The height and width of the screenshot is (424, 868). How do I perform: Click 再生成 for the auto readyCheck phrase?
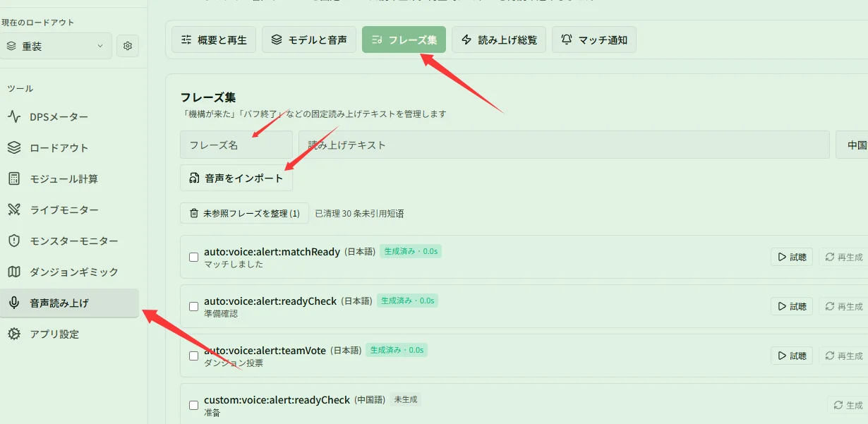coord(843,306)
